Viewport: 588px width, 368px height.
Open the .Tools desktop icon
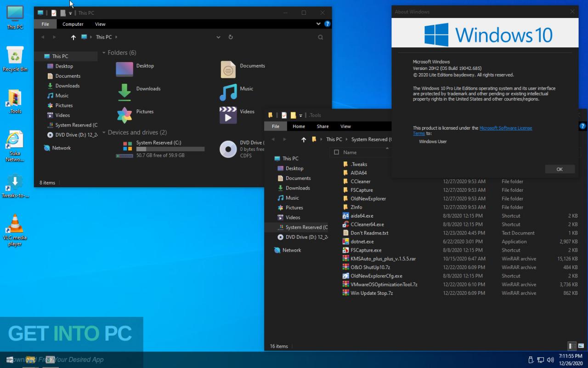tap(15, 101)
